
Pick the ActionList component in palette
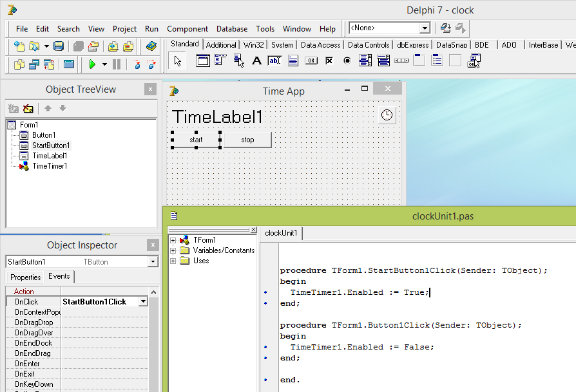tap(474, 61)
